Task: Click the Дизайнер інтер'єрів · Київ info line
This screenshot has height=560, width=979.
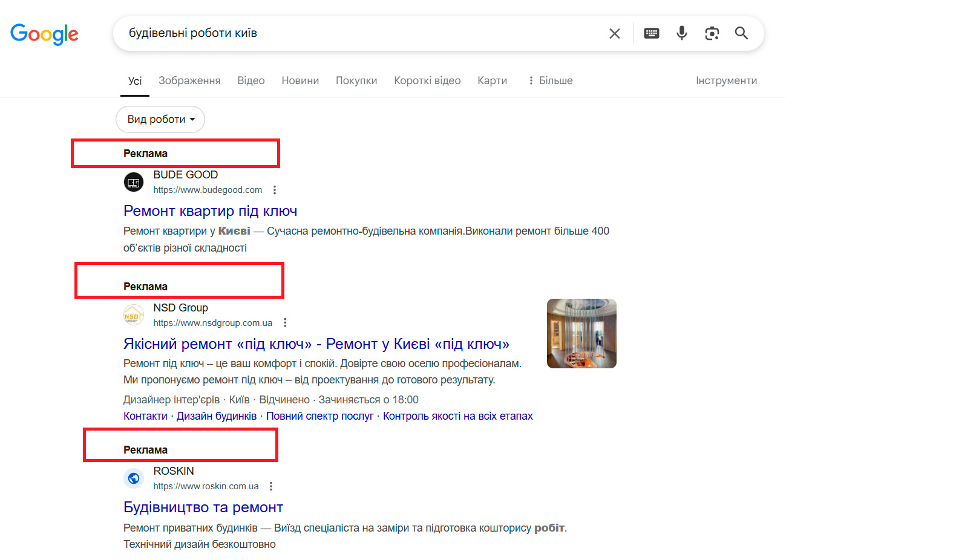Action: 271,400
